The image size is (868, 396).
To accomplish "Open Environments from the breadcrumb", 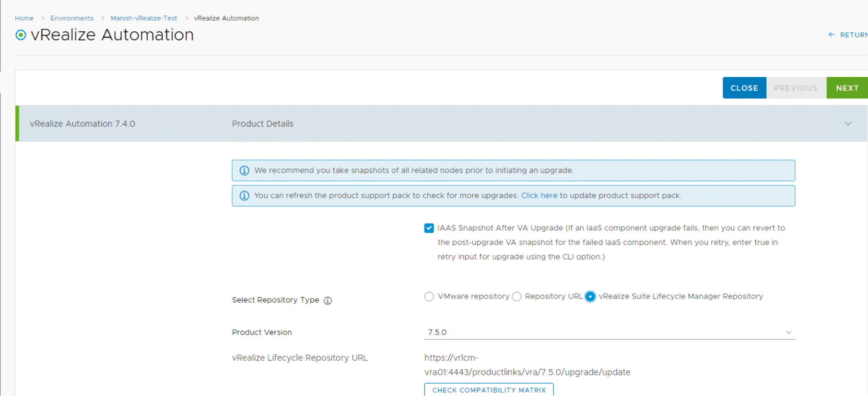I will (x=72, y=18).
